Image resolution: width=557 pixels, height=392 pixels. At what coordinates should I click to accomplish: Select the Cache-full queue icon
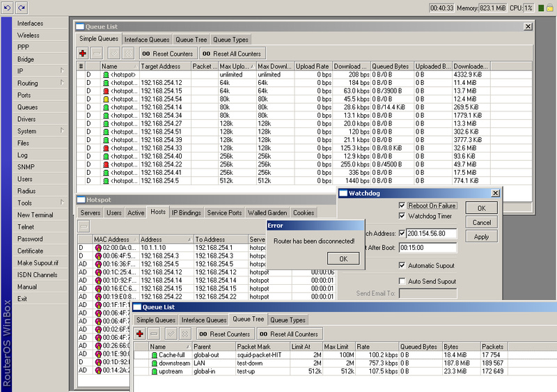tap(155, 355)
